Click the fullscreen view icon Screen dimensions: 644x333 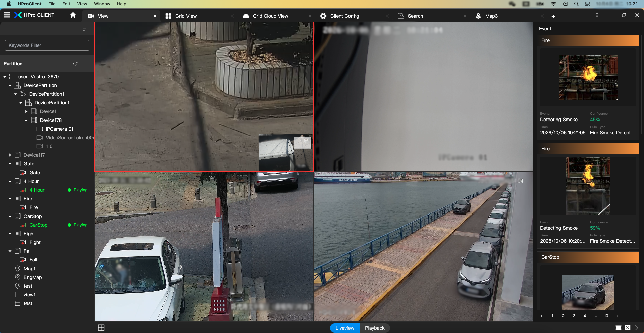click(x=619, y=328)
